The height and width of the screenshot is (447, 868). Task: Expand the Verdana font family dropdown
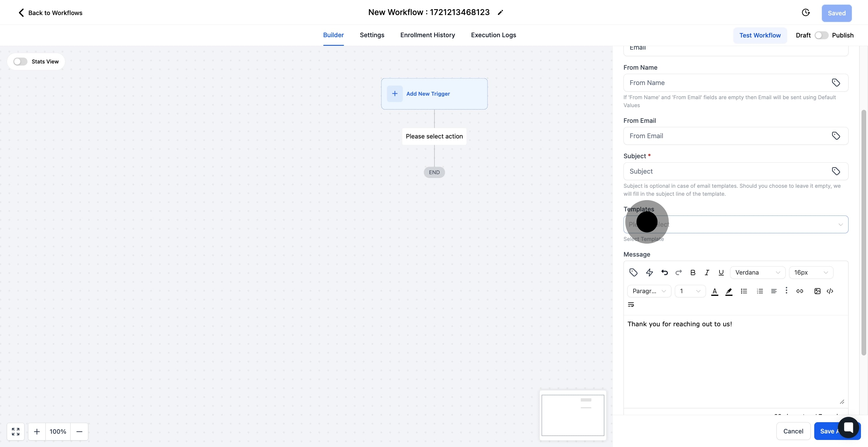click(x=757, y=273)
